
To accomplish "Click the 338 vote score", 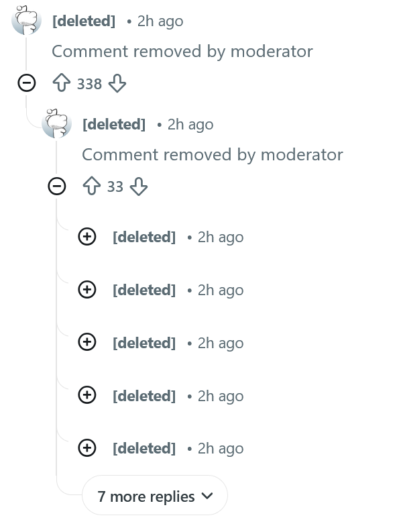I will [x=89, y=84].
